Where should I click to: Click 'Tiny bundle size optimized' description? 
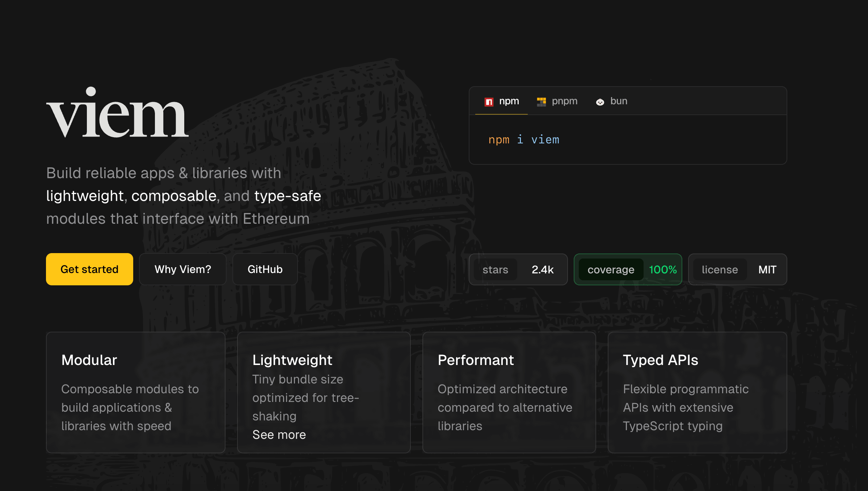click(306, 398)
